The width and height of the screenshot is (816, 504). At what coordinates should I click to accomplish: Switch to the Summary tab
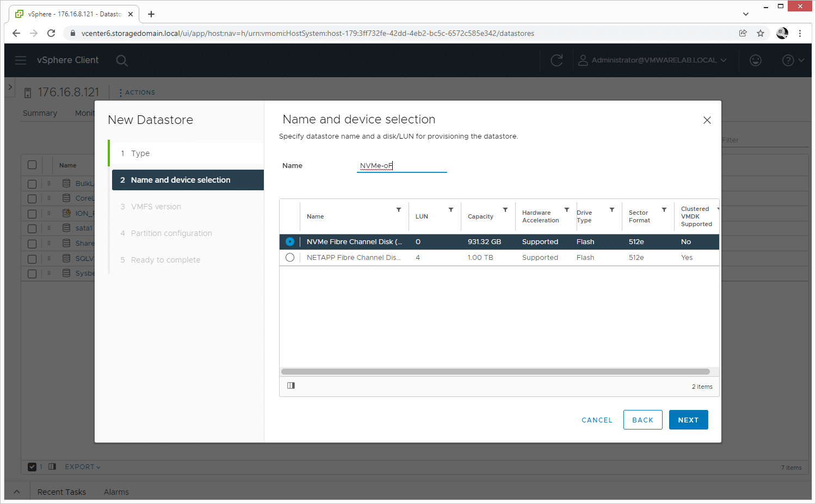point(40,113)
